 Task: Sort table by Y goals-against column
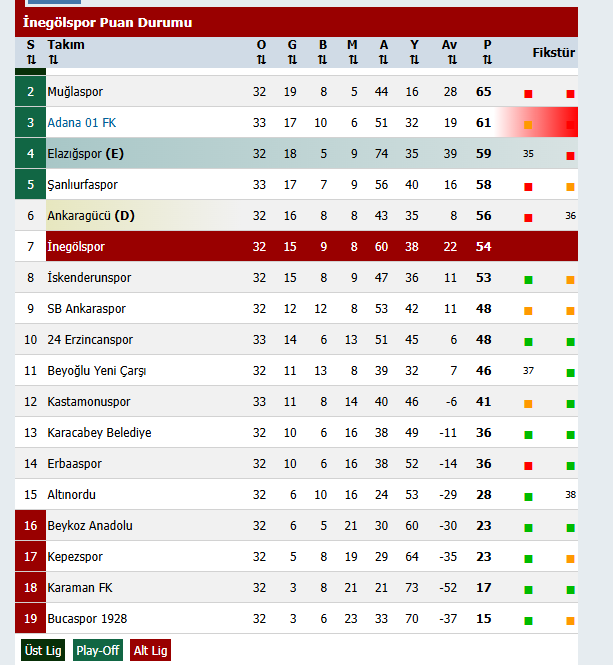414,60
